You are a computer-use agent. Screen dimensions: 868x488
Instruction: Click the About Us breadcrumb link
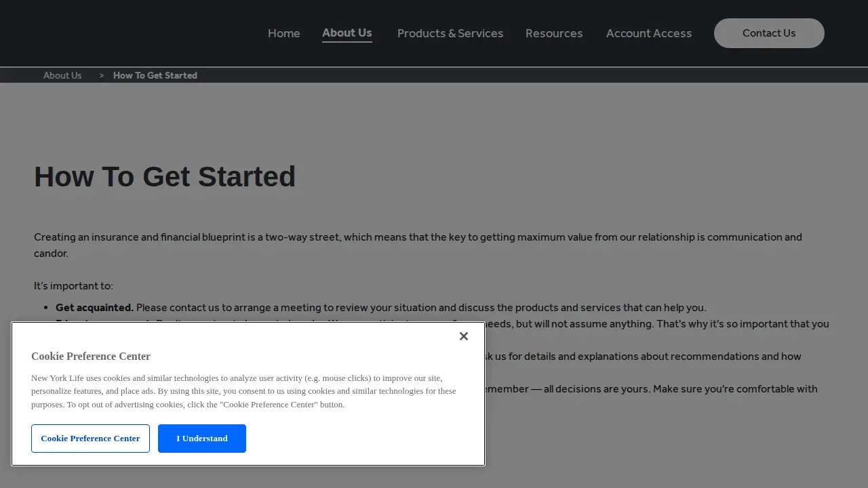tap(62, 75)
